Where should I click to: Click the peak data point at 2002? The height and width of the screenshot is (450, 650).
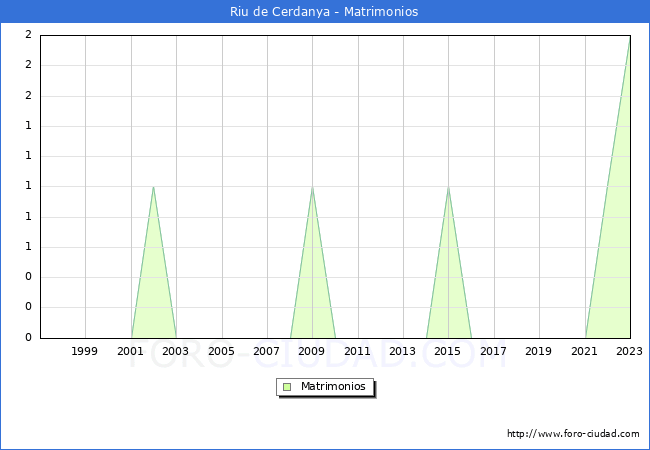[153, 187]
